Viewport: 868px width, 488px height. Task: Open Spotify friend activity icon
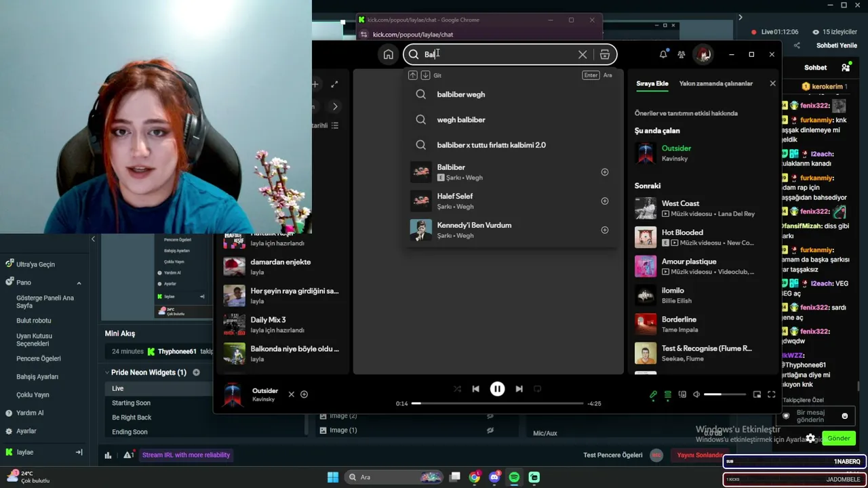click(682, 54)
